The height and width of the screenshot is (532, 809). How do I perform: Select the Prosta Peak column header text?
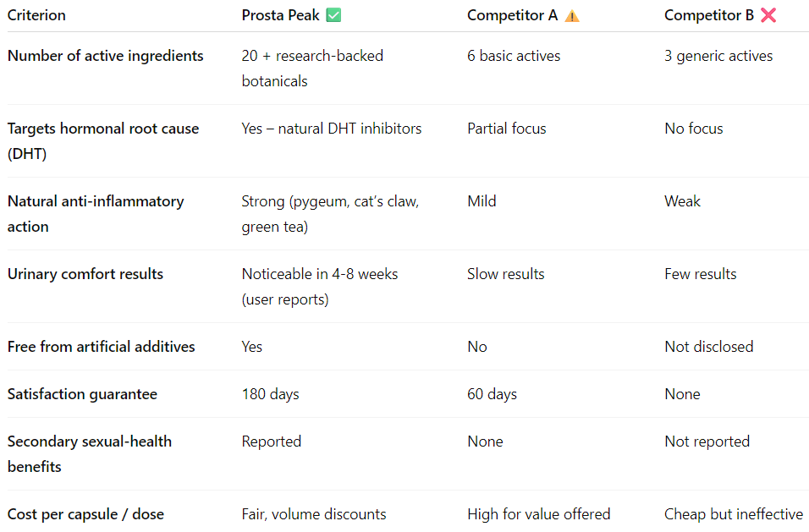point(280,15)
